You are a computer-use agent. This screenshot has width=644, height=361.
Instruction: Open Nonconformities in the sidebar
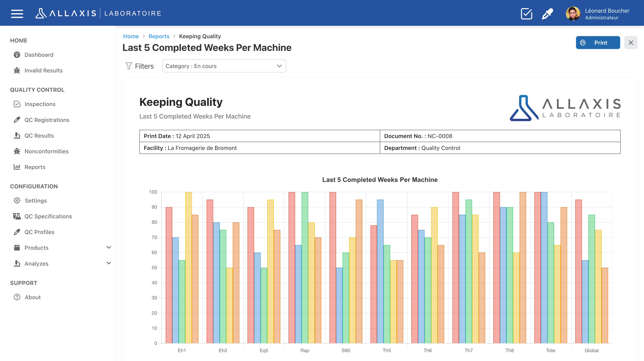tap(46, 151)
